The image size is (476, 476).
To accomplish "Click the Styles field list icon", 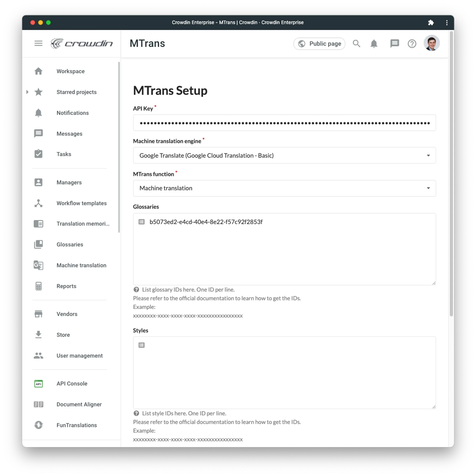I will 141,345.
